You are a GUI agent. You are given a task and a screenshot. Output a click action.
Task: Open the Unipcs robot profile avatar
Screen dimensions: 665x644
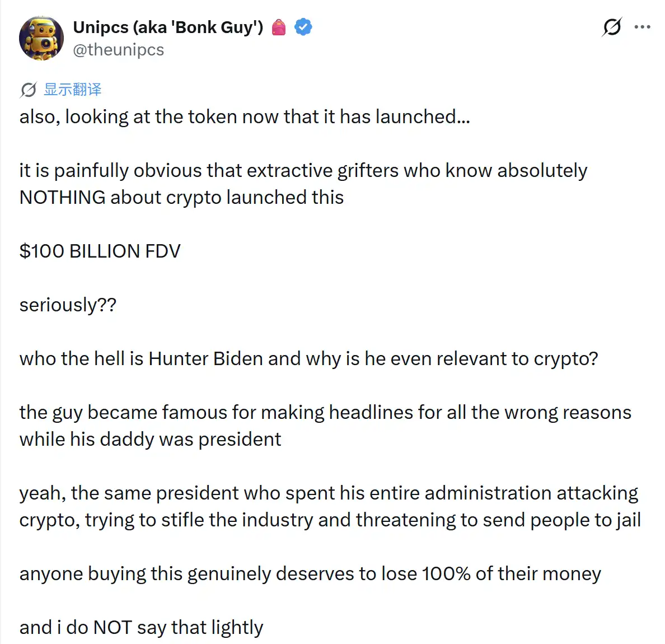(x=41, y=38)
